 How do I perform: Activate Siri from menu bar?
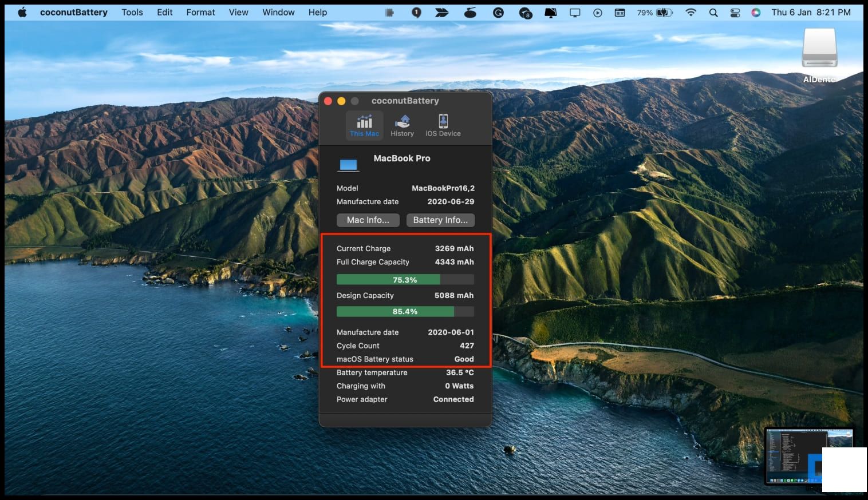pyautogui.click(x=756, y=12)
